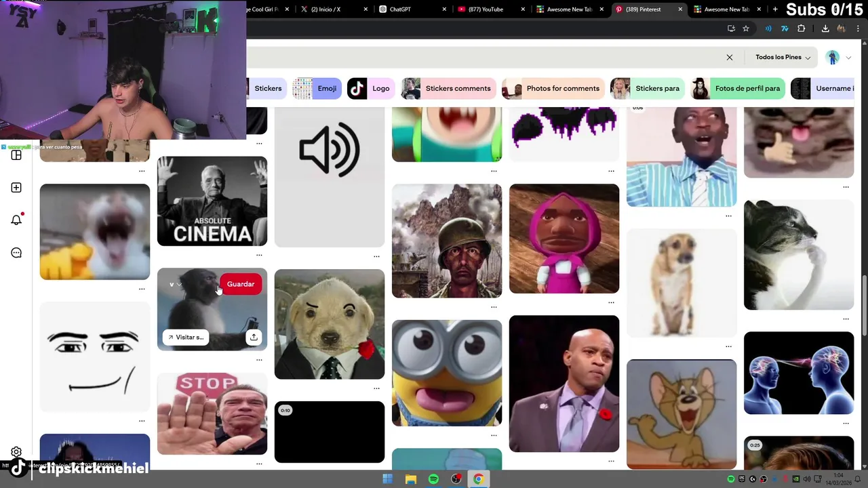
Task: Open more options under the pink hooded doll pin
Action: tap(611, 302)
